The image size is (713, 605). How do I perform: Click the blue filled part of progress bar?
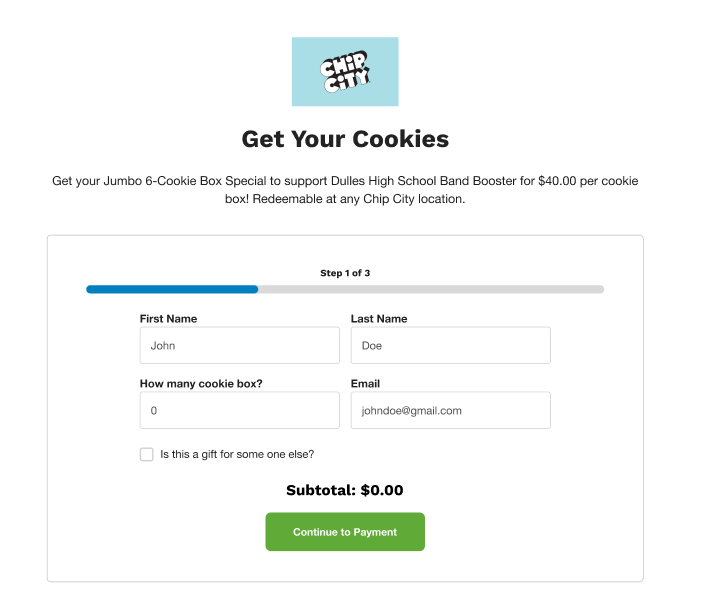tap(172, 289)
